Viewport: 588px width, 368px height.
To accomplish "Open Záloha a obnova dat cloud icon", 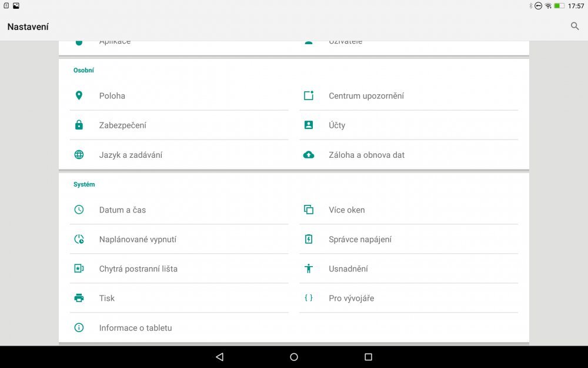I will [x=308, y=154].
